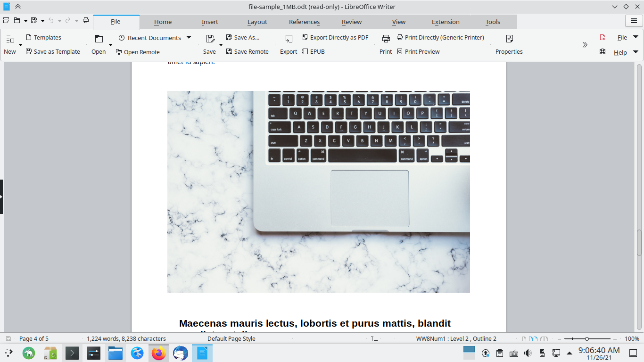Click the lifebuoy help icon in the ribbon
The width and height of the screenshot is (644, 362).
point(603,52)
